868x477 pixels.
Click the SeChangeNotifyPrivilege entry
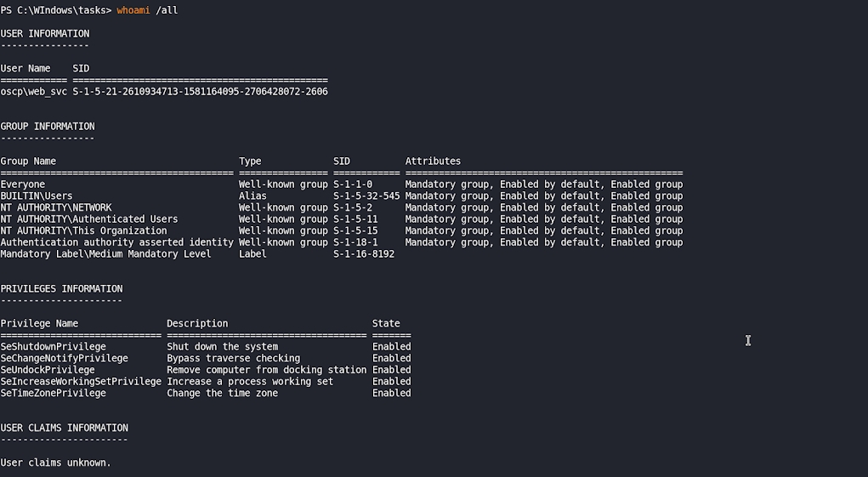point(65,358)
